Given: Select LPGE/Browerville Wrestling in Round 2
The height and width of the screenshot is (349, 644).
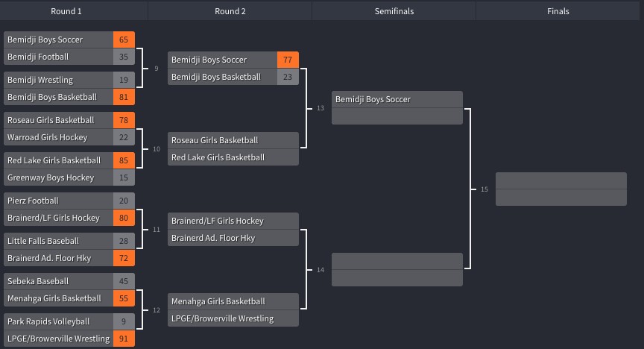Looking at the screenshot, I should (x=233, y=318).
